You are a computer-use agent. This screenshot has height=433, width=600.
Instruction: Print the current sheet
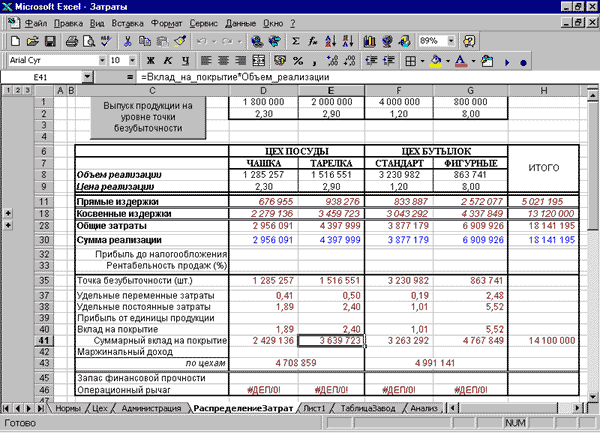(x=72, y=41)
